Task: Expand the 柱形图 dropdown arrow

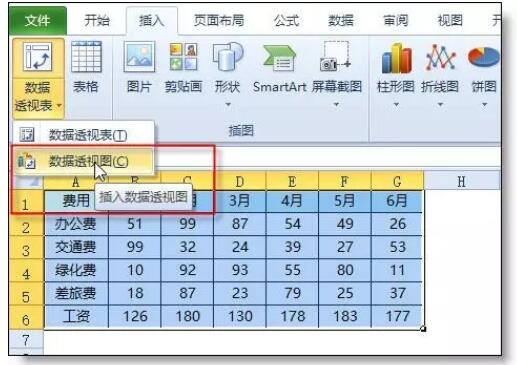Action: point(396,104)
